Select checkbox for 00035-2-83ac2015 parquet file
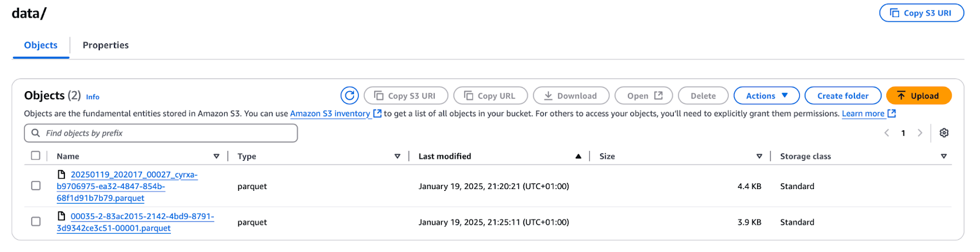This screenshot has height=252, width=980. [36, 221]
